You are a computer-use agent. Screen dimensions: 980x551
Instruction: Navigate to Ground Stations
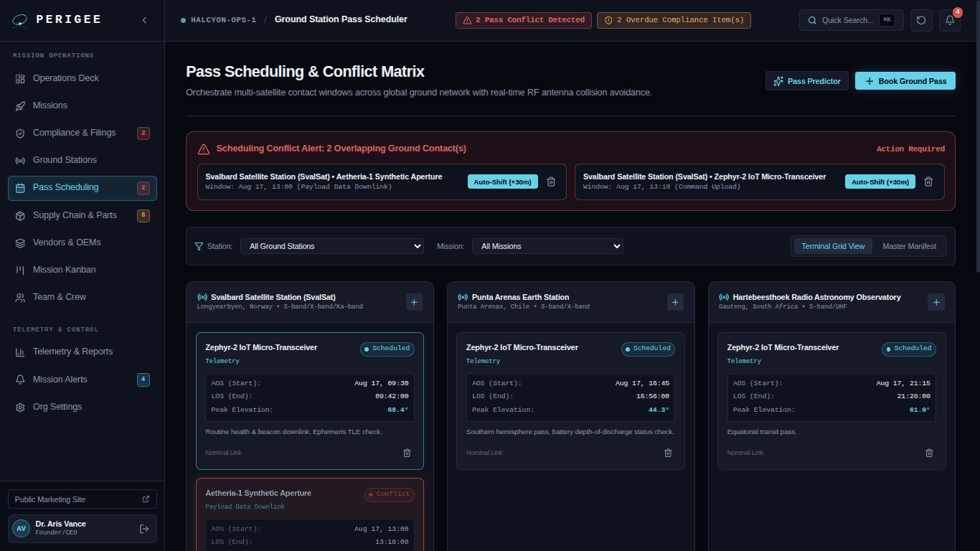pos(83,160)
